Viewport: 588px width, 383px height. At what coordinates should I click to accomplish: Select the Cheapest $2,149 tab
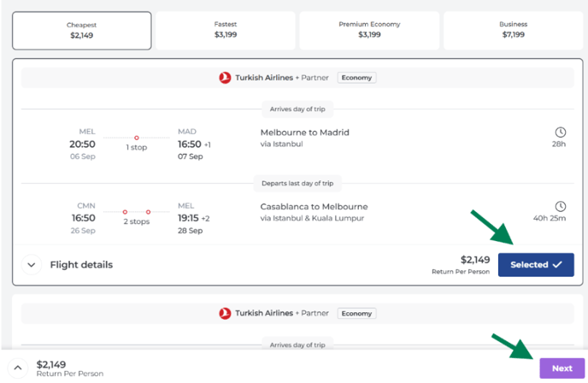(82, 31)
